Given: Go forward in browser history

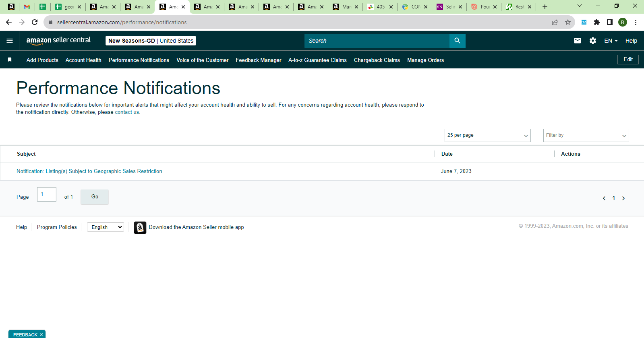Looking at the screenshot, I should click(x=22, y=22).
